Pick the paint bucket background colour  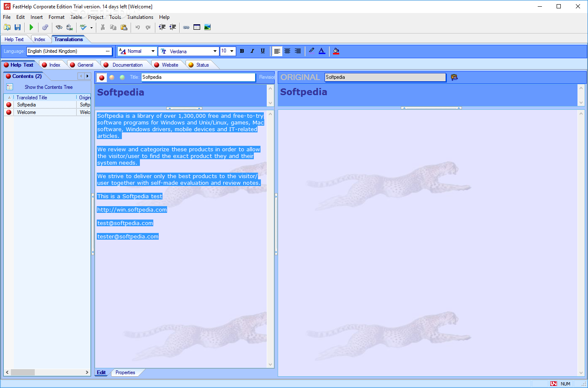point(336,51)
